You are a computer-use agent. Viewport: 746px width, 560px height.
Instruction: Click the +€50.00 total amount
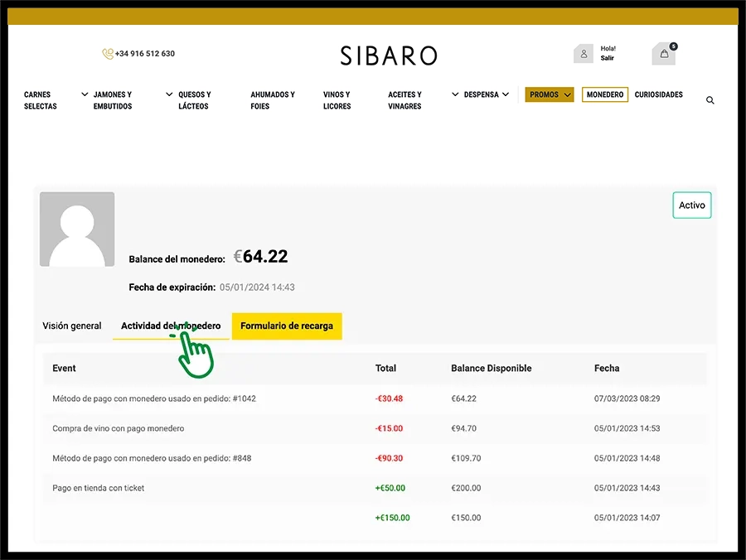390,488
